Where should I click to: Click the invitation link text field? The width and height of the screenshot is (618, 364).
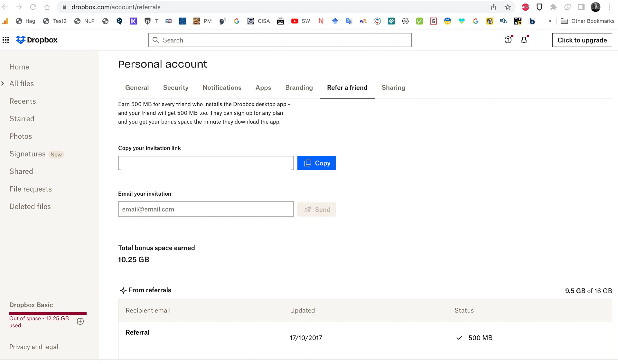206,163
